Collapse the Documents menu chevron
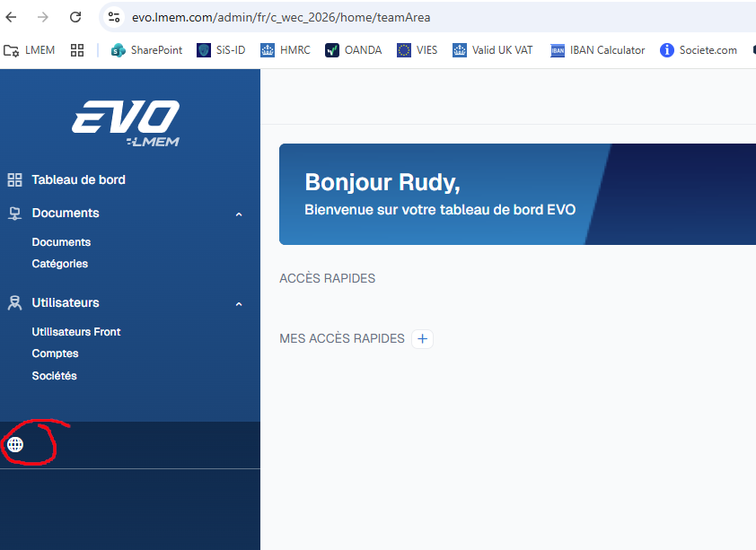 coord(239,214)
